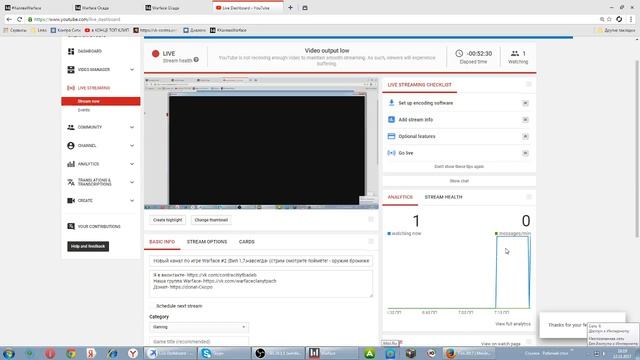
Task: Click the Game title input field
Action: [199, 341]
